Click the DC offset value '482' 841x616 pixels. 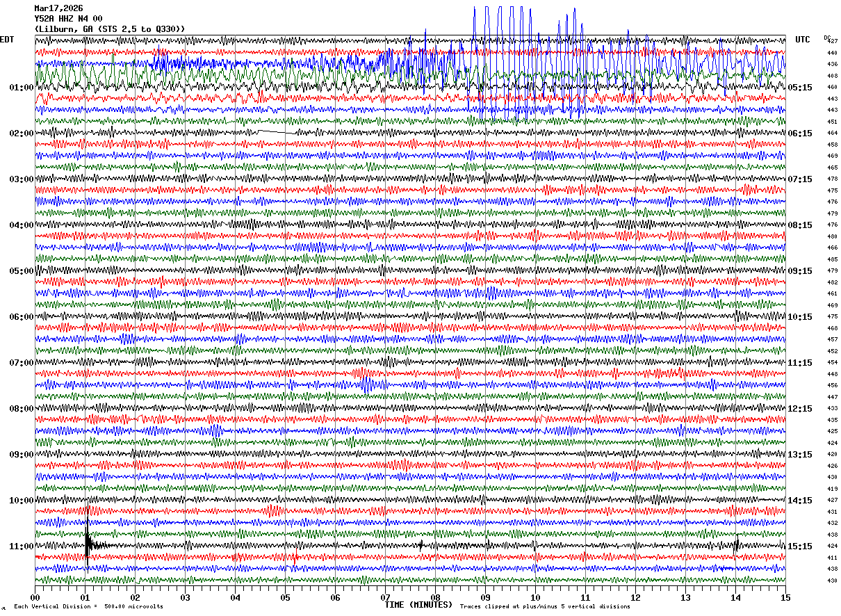[x=832, y=282]
